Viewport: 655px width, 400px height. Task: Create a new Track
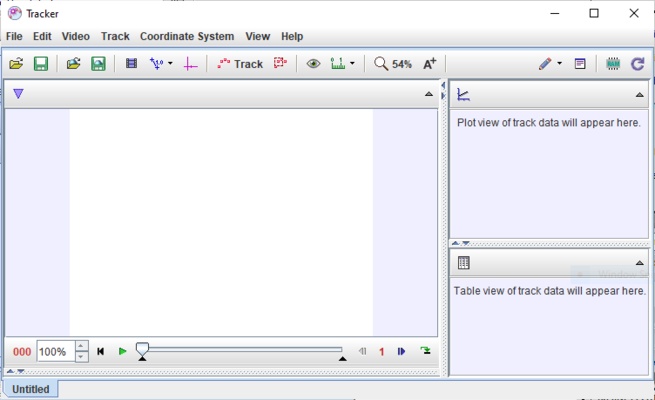pos(240,64)
